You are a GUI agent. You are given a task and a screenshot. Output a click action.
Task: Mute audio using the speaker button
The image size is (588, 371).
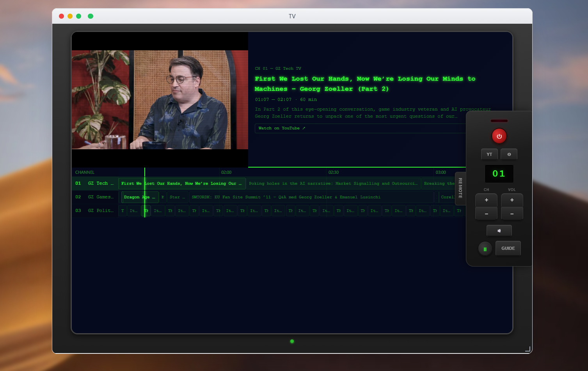499,231
